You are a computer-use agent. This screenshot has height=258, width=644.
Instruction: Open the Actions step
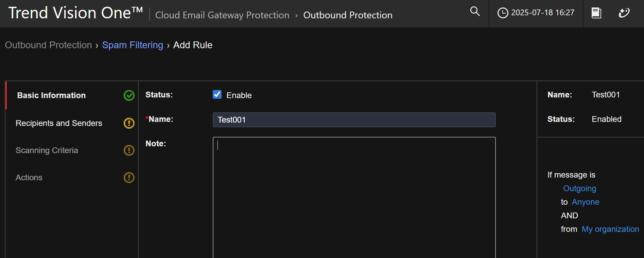(x=29, y=178)
